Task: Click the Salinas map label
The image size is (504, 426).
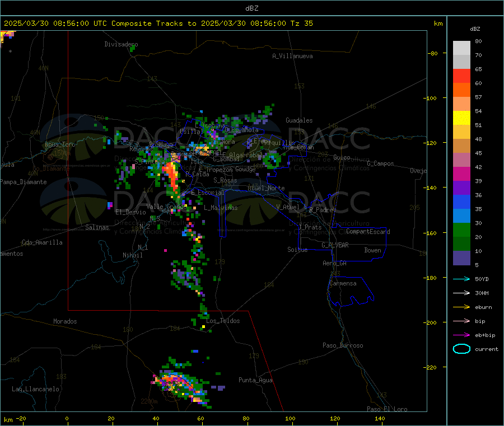Action: [97, 227]
